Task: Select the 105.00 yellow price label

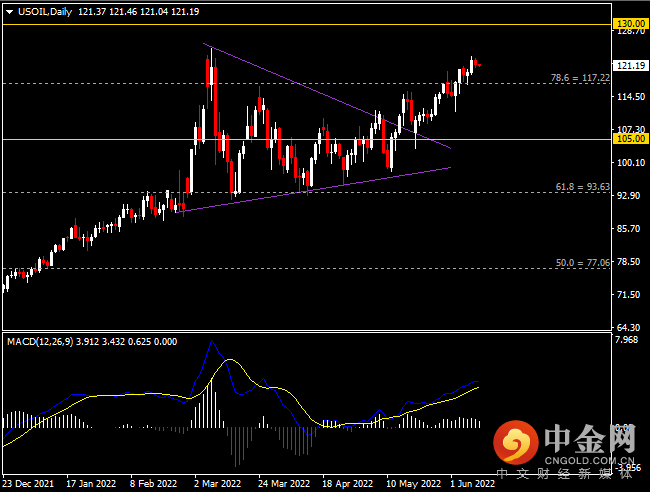Action: 631,139
